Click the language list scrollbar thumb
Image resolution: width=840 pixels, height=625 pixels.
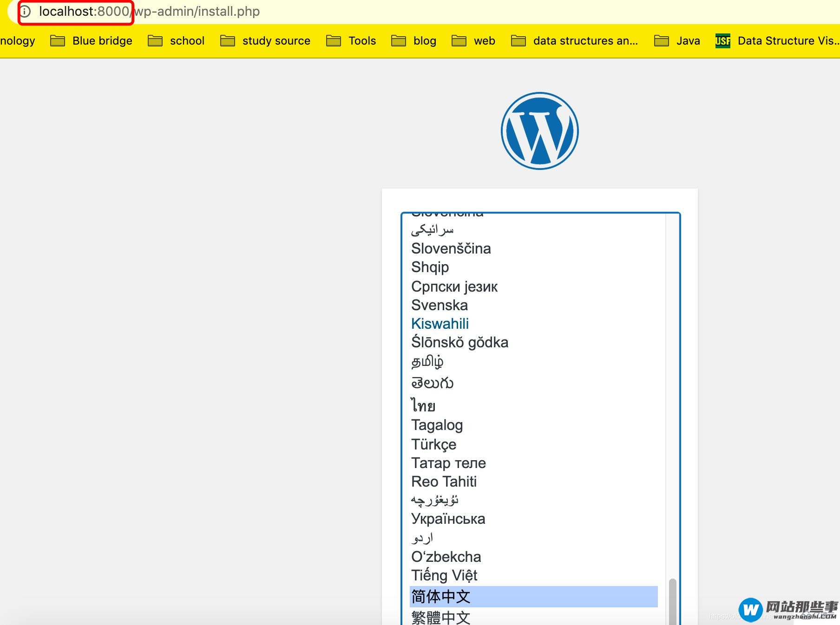click(672, 601)
